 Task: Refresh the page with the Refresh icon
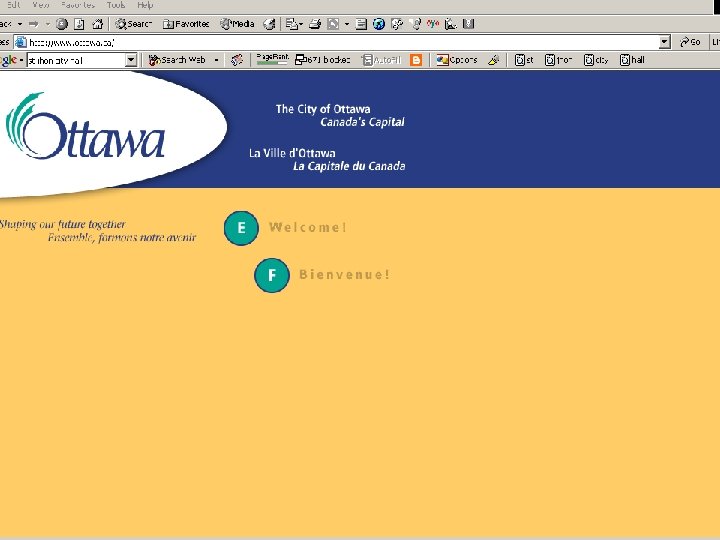click(x=79, y=24)
